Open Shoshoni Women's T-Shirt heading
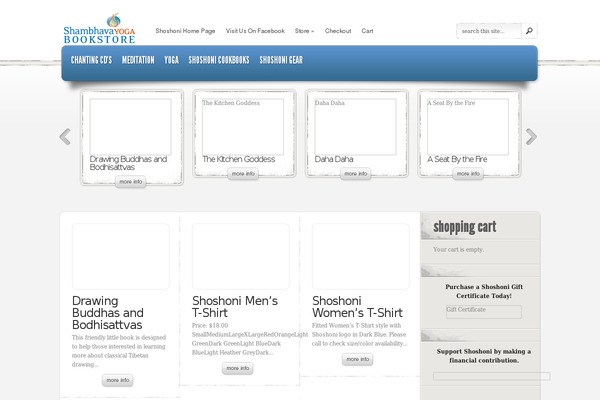 tap(357, 307)
